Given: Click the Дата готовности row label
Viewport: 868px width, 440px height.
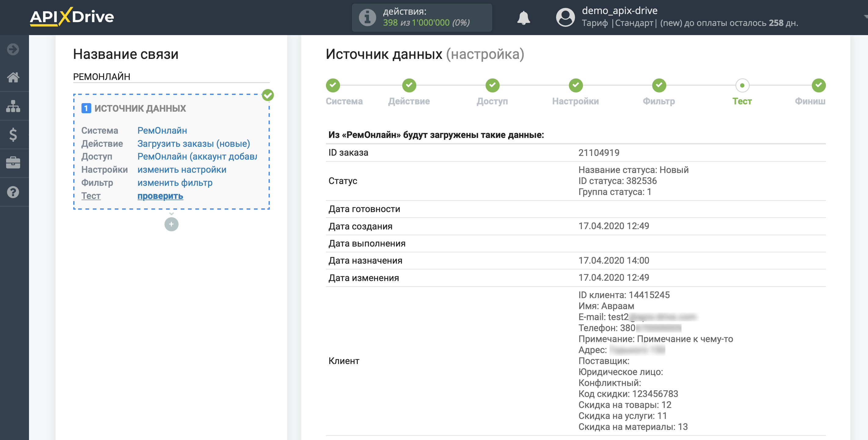Looking at the screenshot, I should pos(364,209).
